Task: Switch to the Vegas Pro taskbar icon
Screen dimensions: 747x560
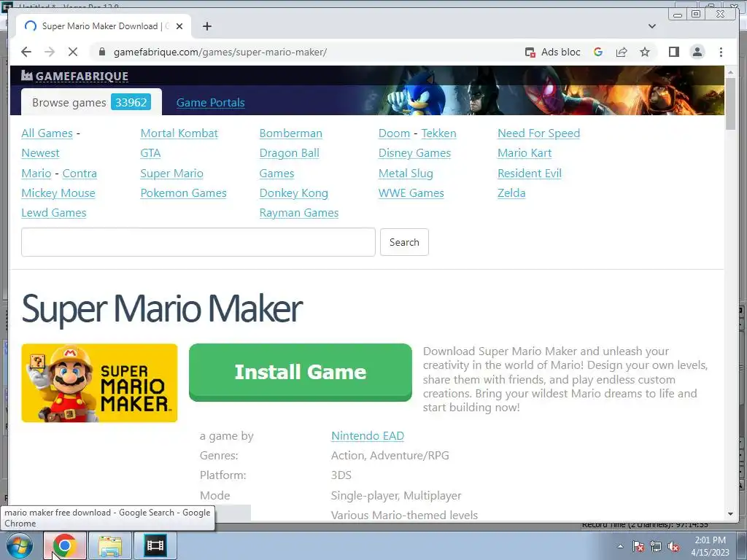Action: [x=155, y=545]
